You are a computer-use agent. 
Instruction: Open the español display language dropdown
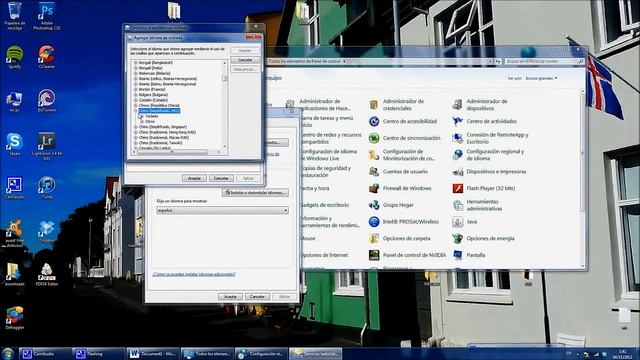(x=222, y=210)
